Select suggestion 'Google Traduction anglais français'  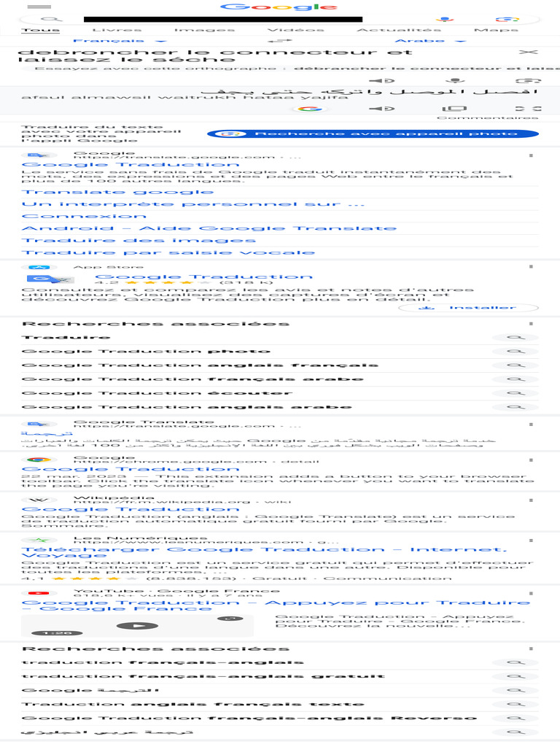pyautogui.click(x=200, y=365)
